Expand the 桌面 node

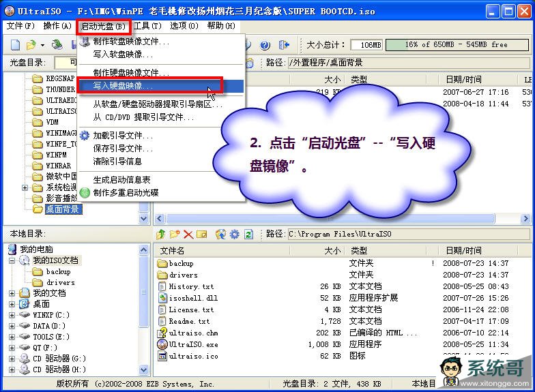click(x=12, y=304)
